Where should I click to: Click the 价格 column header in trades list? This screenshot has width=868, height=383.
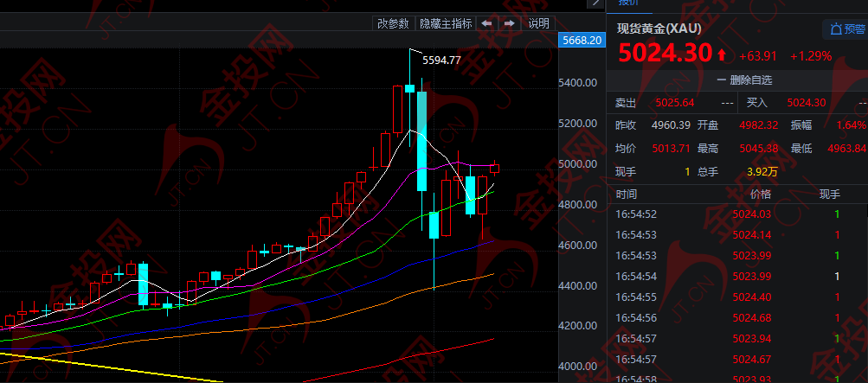point(759,195)
